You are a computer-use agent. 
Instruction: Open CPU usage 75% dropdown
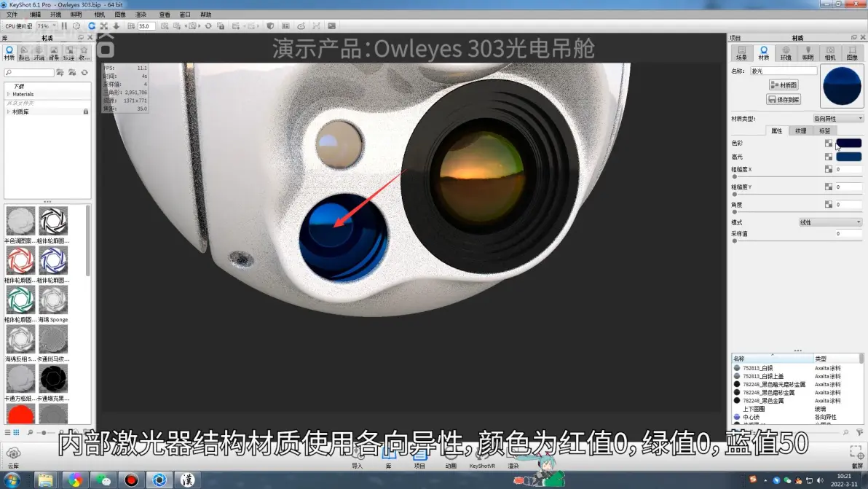(x=47, y=26)
